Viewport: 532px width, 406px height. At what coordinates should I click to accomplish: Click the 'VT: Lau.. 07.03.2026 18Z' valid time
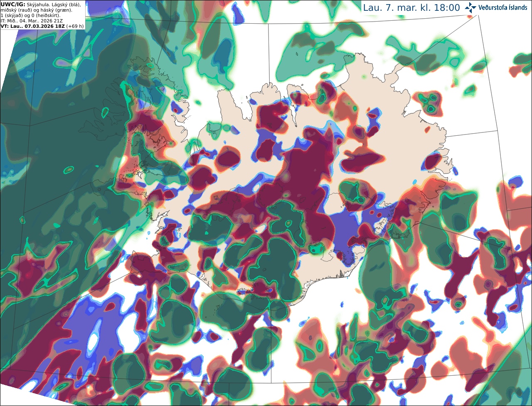(32, 26)
